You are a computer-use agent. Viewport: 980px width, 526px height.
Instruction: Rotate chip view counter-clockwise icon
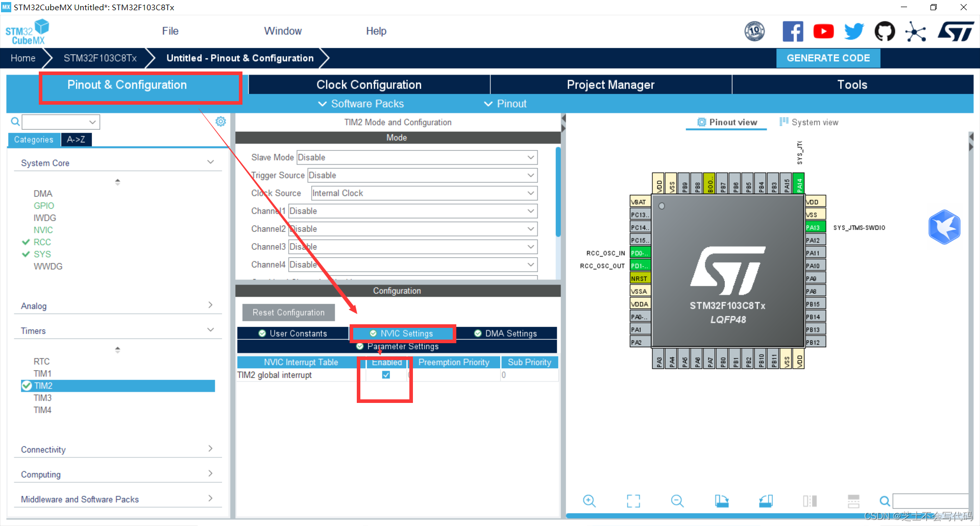766,501
